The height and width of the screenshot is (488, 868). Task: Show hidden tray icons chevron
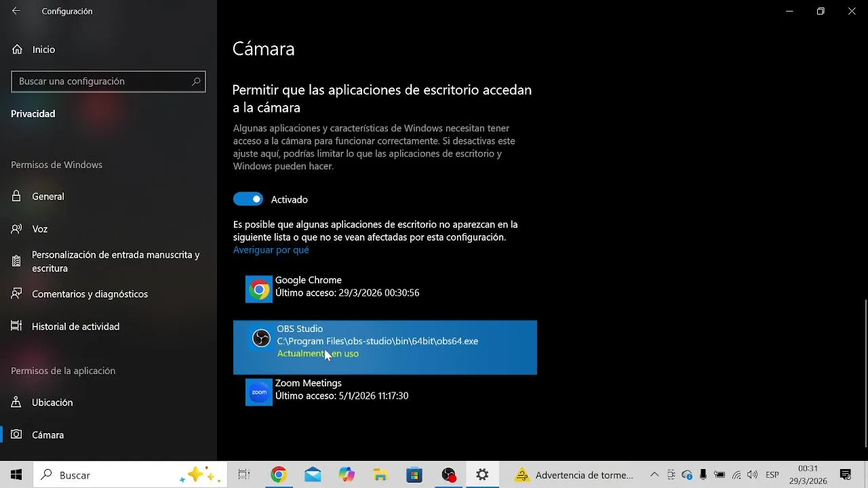pos(654,475)
